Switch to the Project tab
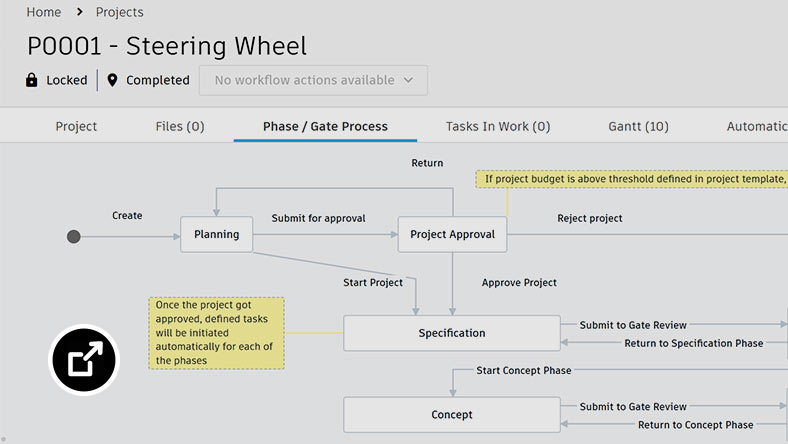The width and height of the screenshot is (788, 444). point(76,126)
